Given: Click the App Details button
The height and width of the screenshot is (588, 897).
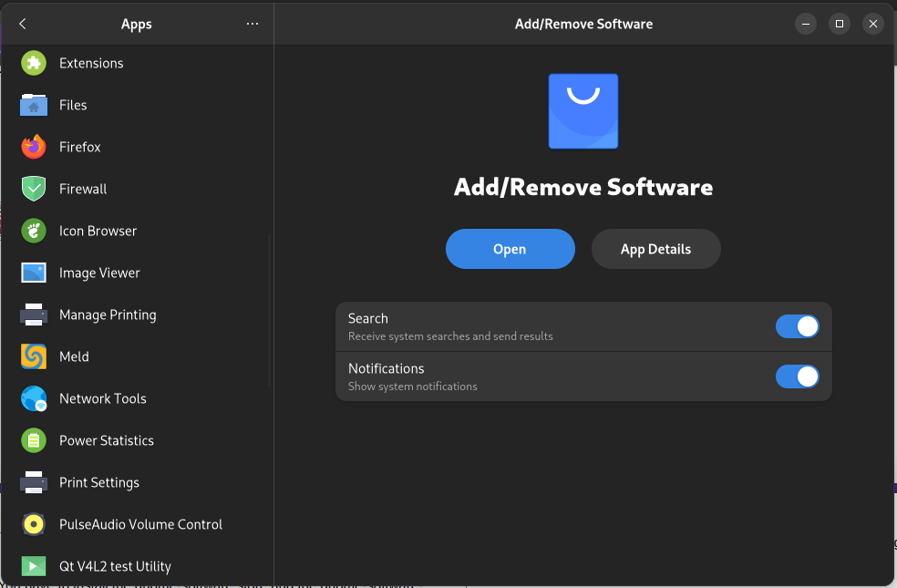Looking at the screenshot, I should (655, 249).
